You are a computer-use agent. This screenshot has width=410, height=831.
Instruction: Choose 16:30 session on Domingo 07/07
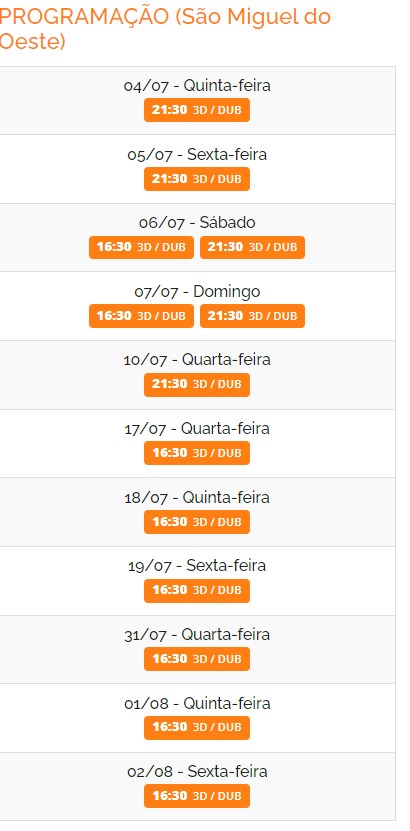click(141, 316)
